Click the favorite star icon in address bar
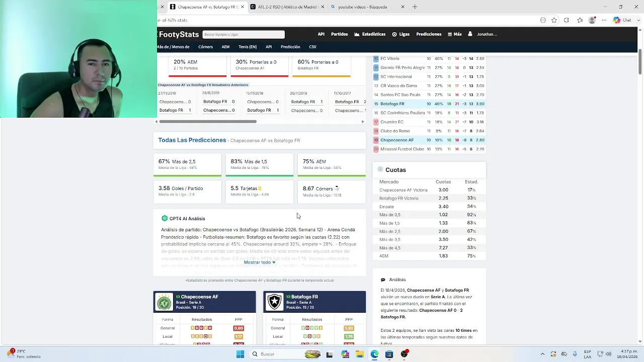644x362 pixels. (554, 20)
